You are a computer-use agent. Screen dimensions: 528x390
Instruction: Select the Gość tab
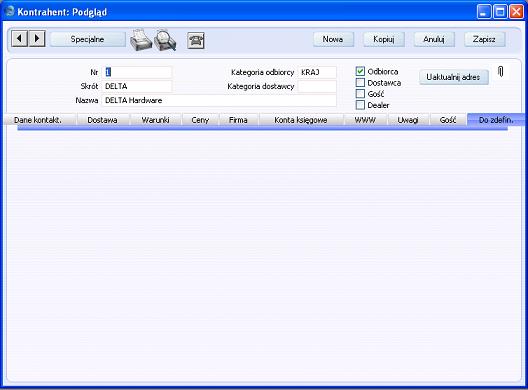[448, 120]
